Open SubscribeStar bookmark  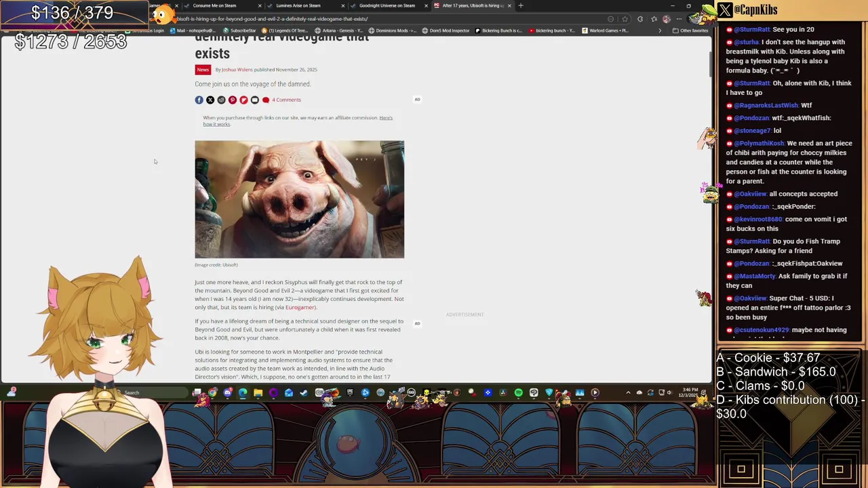pos(240,30)
